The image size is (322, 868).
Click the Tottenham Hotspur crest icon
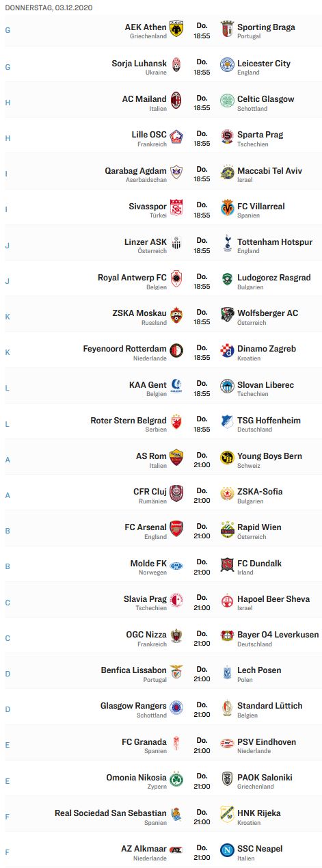pos(227,243)
